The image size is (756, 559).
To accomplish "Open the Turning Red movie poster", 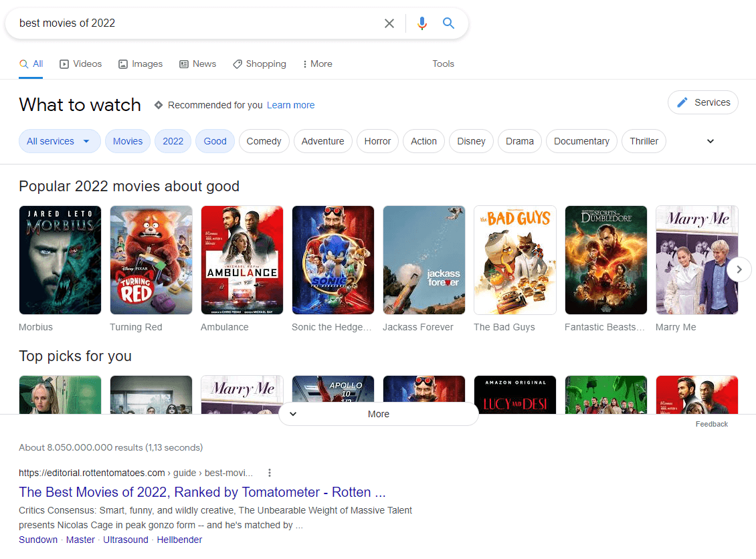I will tap(151, 260).
